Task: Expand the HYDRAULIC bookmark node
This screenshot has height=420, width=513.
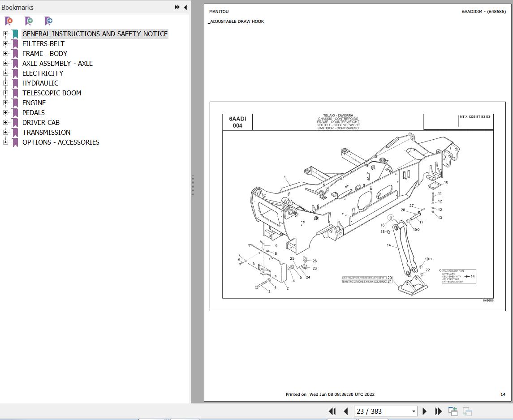Action: coord(5,83)
